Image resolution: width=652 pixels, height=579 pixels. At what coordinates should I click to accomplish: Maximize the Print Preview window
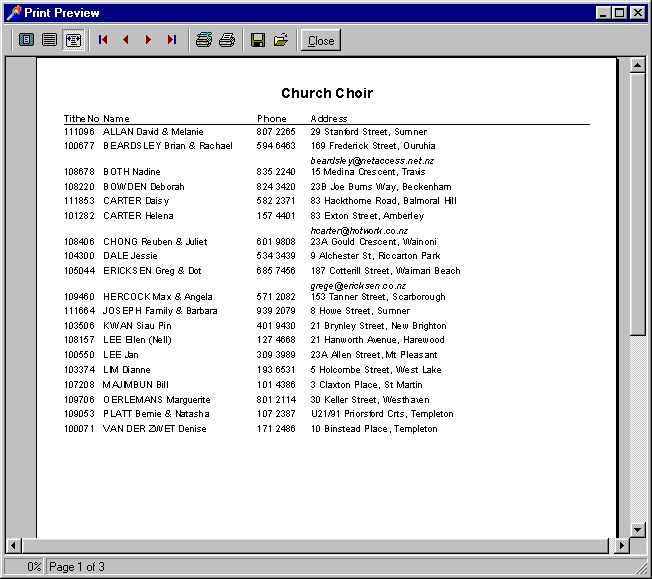[620, 13]
